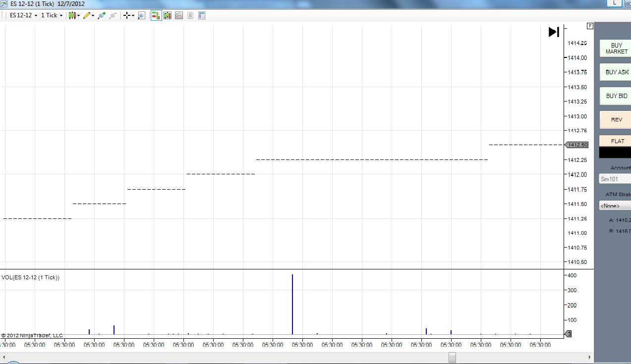This screenshot has height=364, width=631.
Task: Expand the drawing tools dropdown arrow
Action: click(93, 16)
